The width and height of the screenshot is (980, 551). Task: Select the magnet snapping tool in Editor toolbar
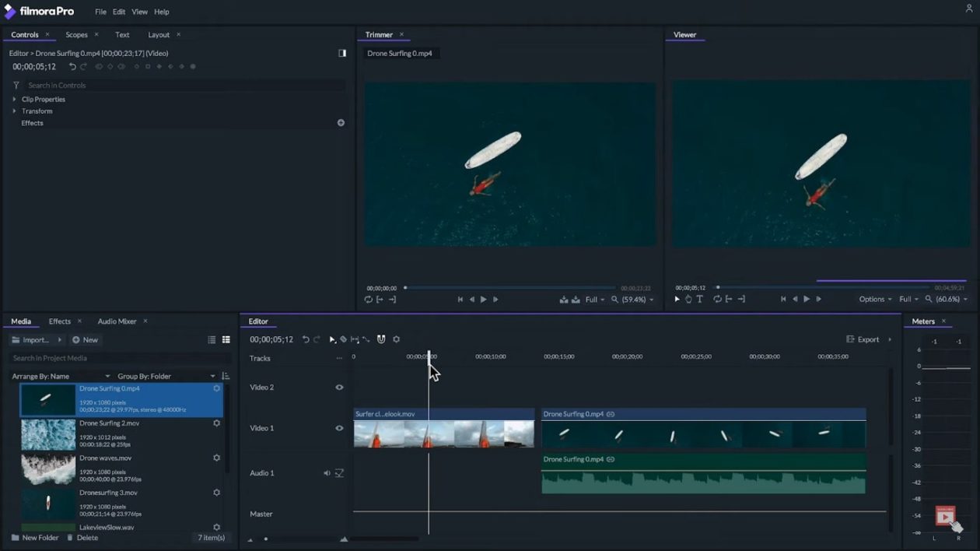point(380,339)
